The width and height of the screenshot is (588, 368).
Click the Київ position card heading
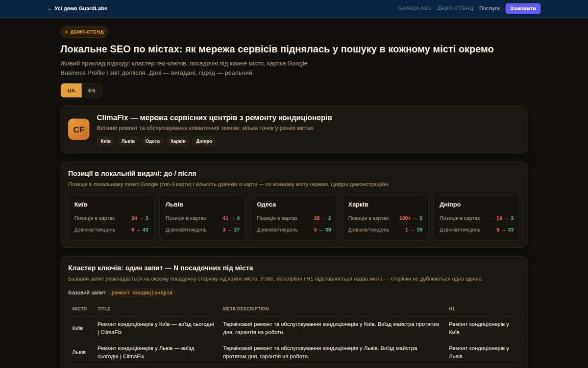coord(81,205)
